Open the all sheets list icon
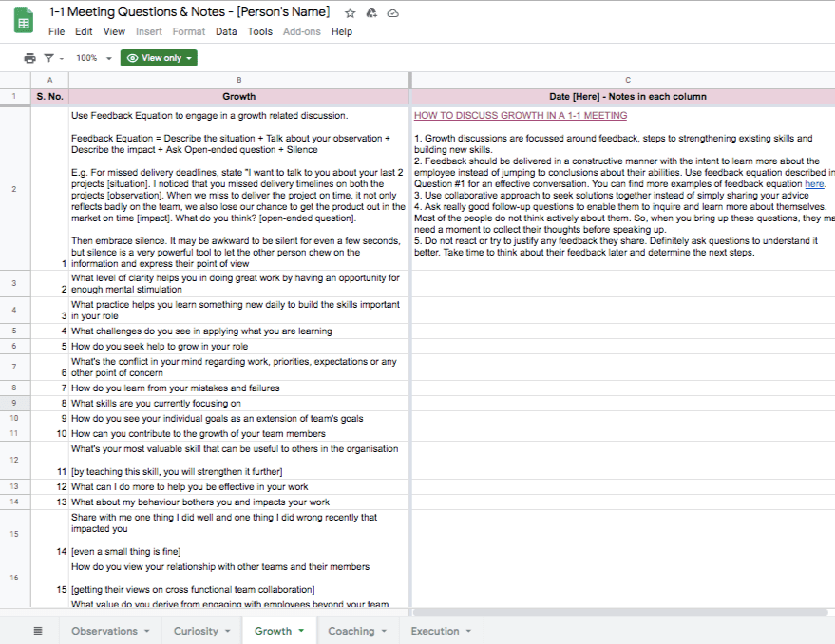Image resolution: width=835 pixels, height=644 pixels. pos(38,631)
